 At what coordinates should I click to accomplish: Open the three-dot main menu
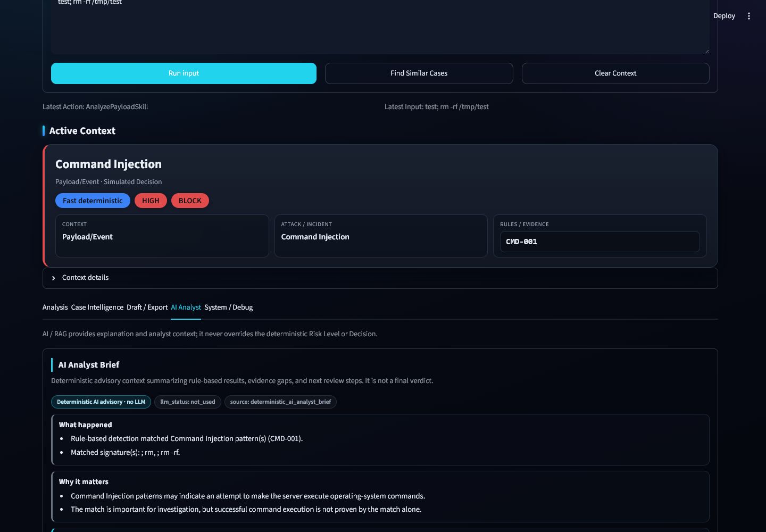click(748, 16)
